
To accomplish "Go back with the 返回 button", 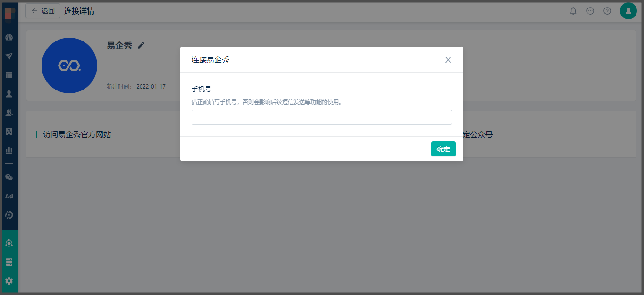I will click(x=43, y=11).
